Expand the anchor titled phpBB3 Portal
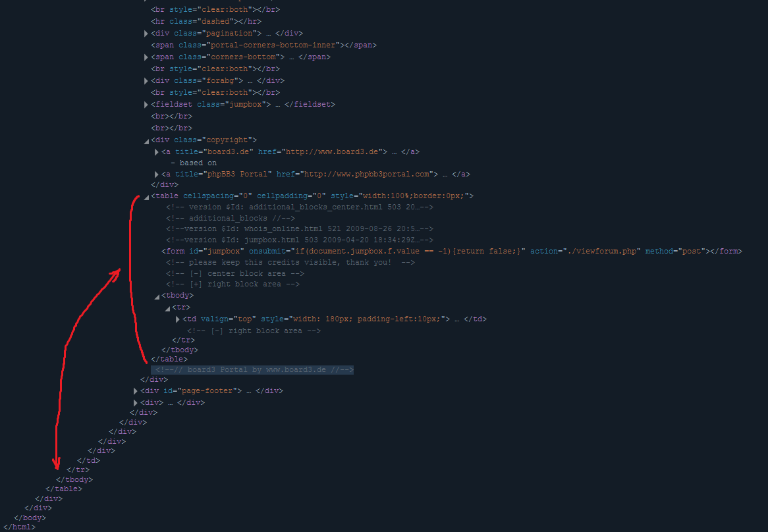The height and width of the screenshot is (532, 768). pos(157,174)
